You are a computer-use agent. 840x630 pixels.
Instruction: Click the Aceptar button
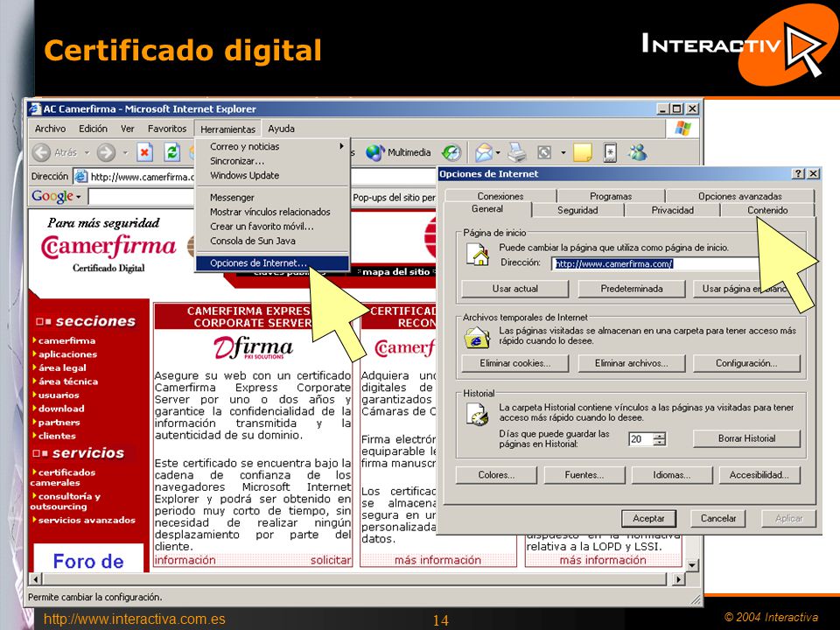point(648,518)
